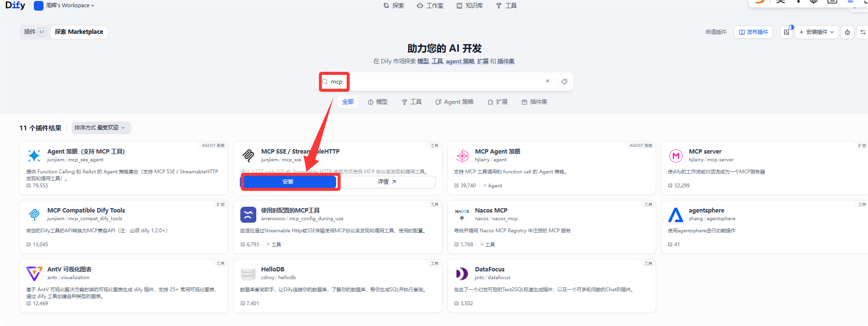Go to the 探索 nav item
The width and height of the screenshot is (868, 326).
pyautogui.click(x=394, y=6)
